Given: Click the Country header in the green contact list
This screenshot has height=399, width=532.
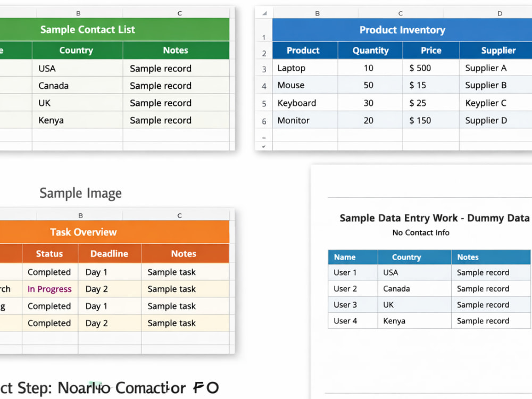Looking at the screenshot, I should (x=77, y=51).
